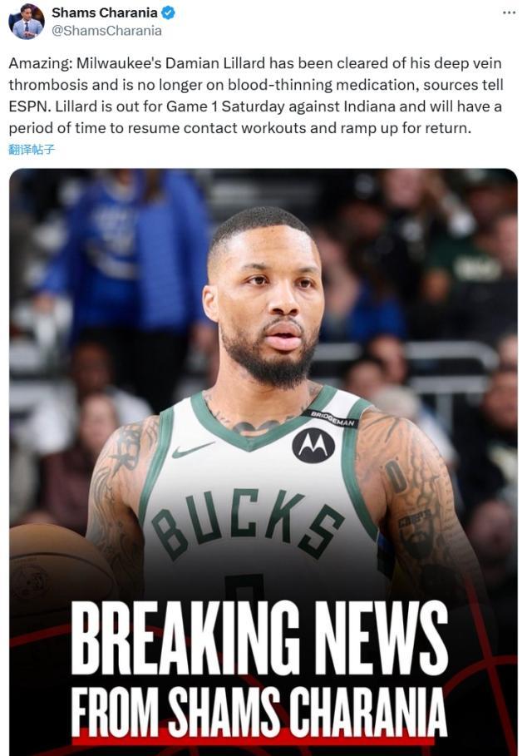
Task: Click the blue verified badge
Action: coord(168,12)
